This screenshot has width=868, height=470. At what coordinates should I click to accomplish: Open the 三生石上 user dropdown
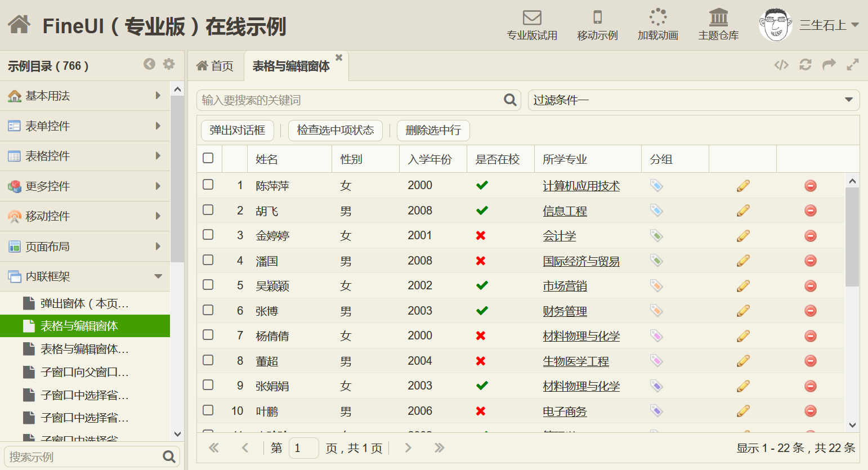[x=854, y=25]
